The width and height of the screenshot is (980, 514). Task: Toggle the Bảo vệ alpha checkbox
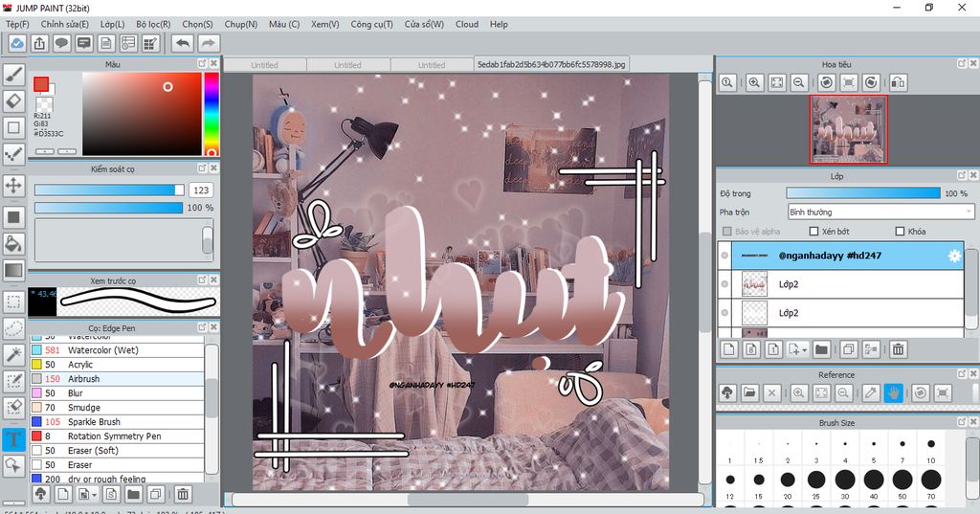pyautogui.click(x=727, y=232)
